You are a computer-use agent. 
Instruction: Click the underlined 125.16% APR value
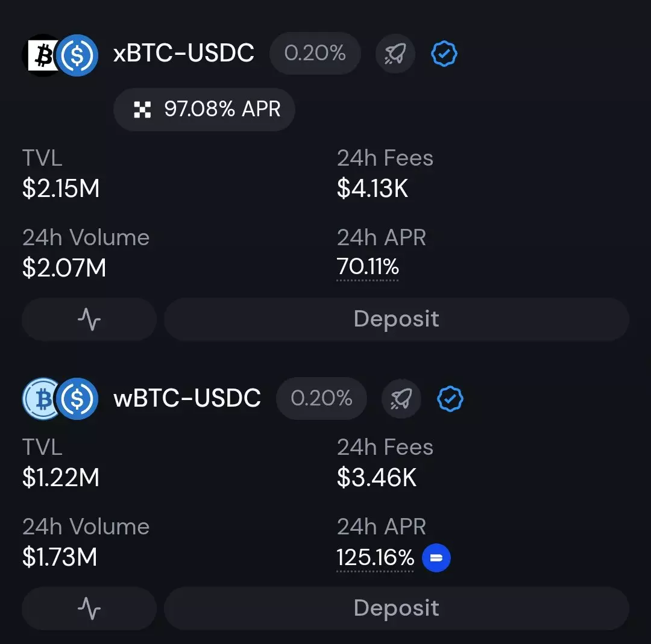375,558
